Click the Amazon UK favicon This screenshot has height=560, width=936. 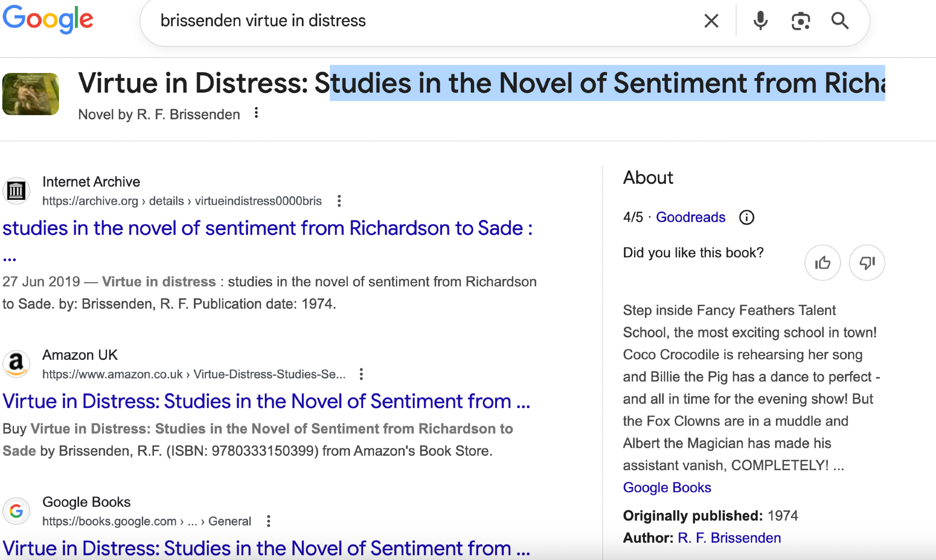click(16, 364)
